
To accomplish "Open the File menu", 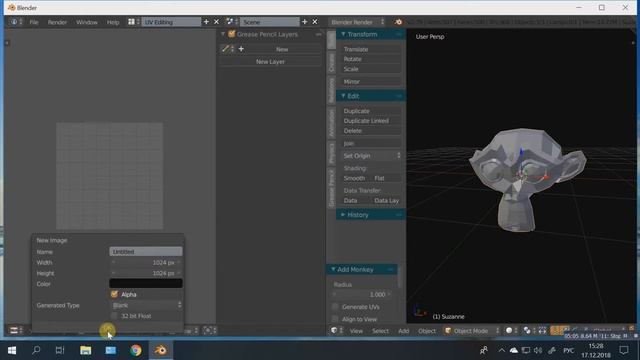I will pos(34,22).
